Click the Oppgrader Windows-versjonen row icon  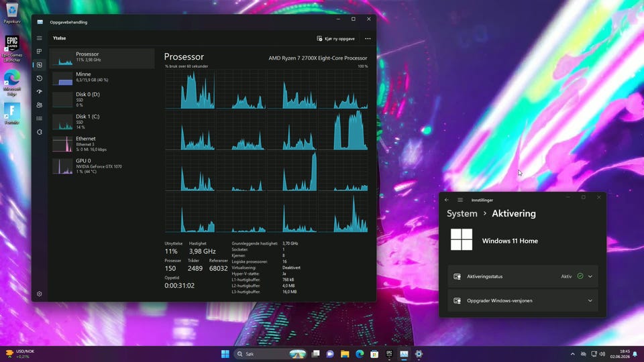click(457, 301)
